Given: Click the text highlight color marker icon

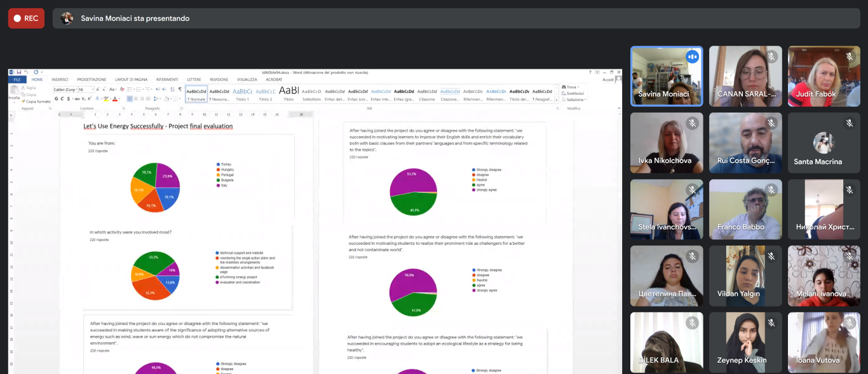Looking at the screenshot, I should point(105,99).
